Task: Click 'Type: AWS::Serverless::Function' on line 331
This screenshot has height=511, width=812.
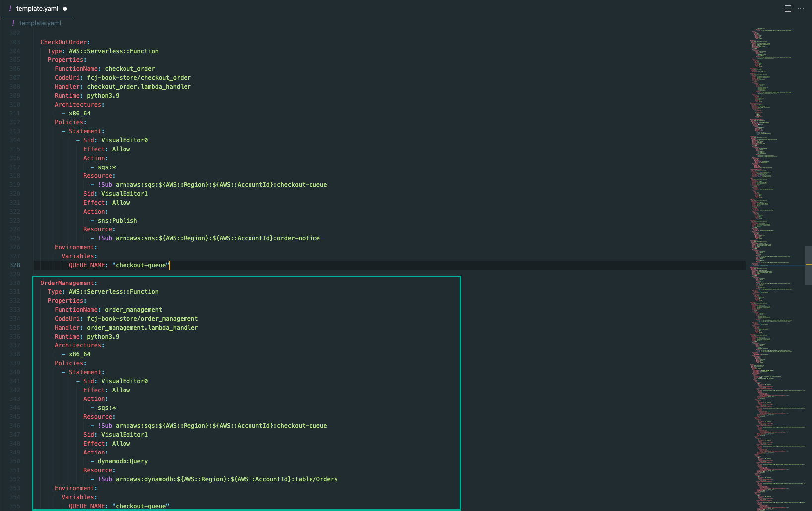Action: tap(103, 292)
